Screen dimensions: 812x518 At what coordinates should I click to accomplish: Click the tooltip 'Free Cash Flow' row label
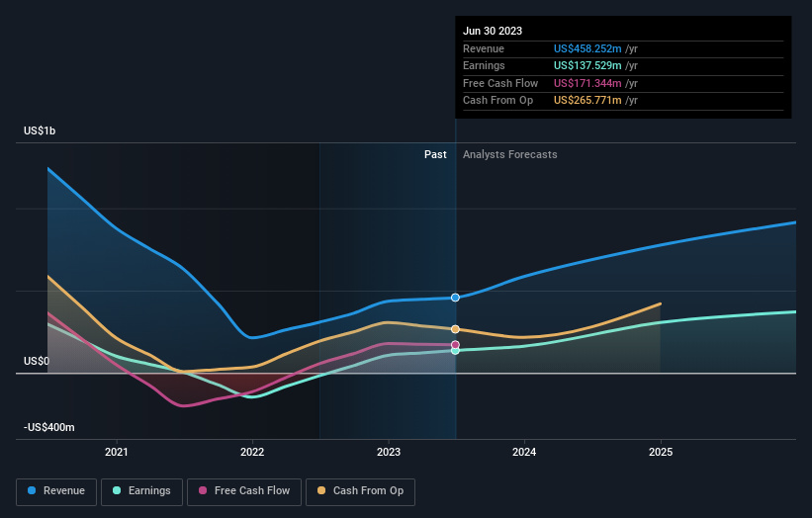500,83
